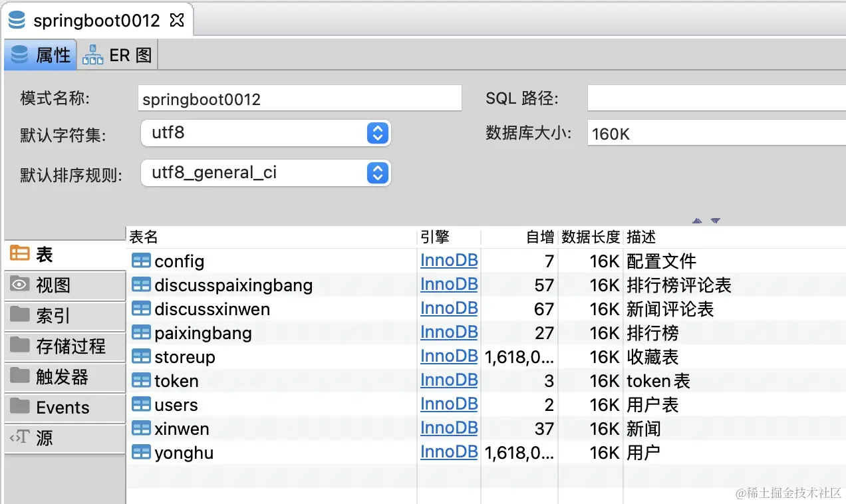846x504 pixels.
Task: Click the 新闻评论表 description cell
Action: click(x=670, y=309)
